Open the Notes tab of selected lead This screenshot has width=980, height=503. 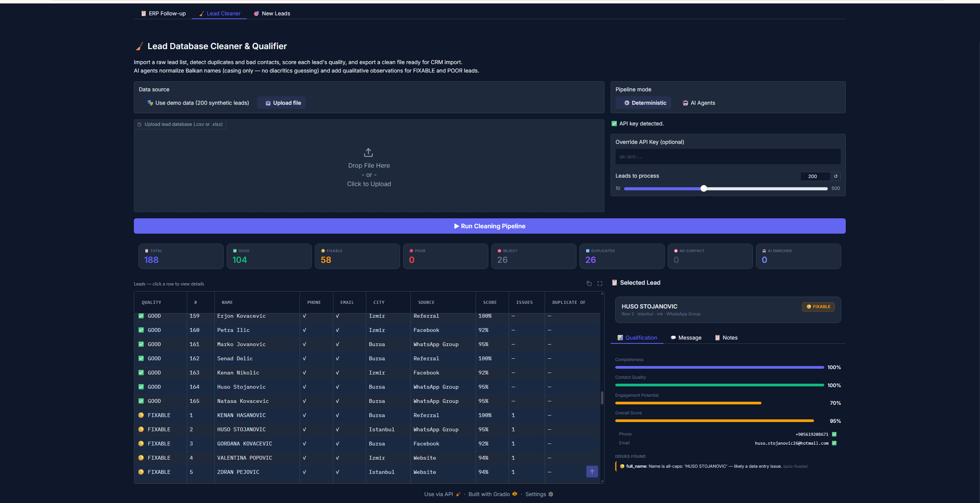(726, 338)
